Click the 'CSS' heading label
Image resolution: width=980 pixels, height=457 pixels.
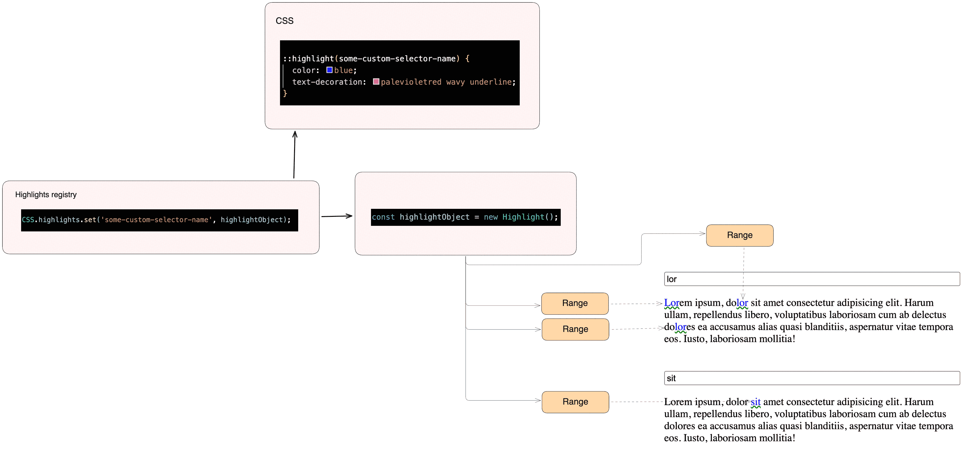(284, 21)
